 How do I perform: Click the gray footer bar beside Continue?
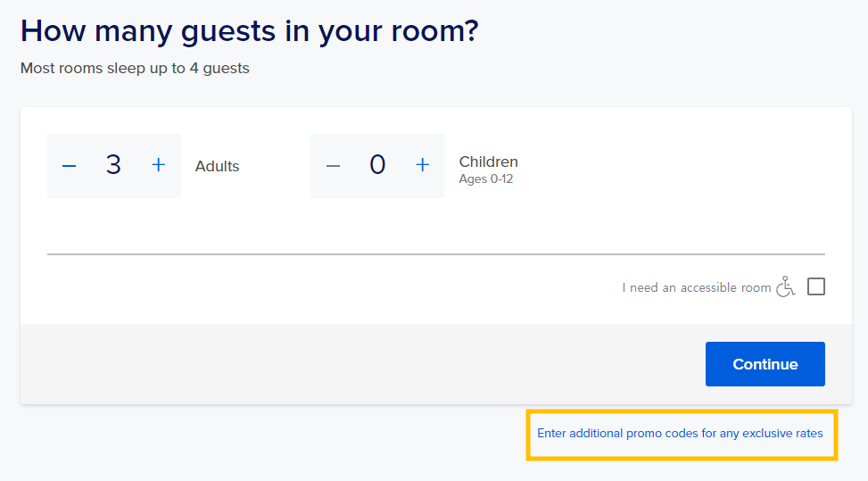click(x=357, y=364)
